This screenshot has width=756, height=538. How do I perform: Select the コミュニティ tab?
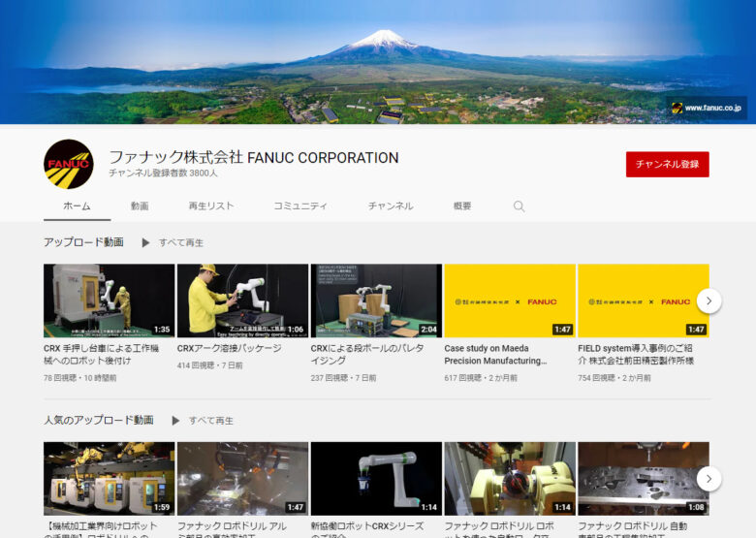click(x=299, y=206)
